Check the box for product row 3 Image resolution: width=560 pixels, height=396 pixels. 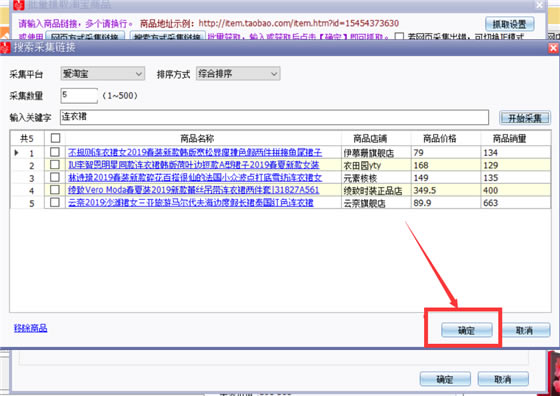tap(55, 177)
